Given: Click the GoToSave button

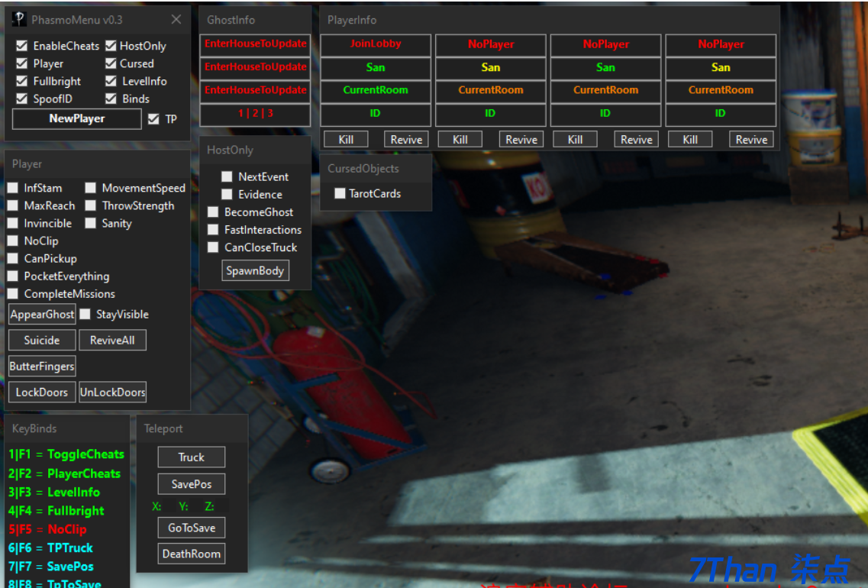Looking at the screenshot, I should point(192,528).
